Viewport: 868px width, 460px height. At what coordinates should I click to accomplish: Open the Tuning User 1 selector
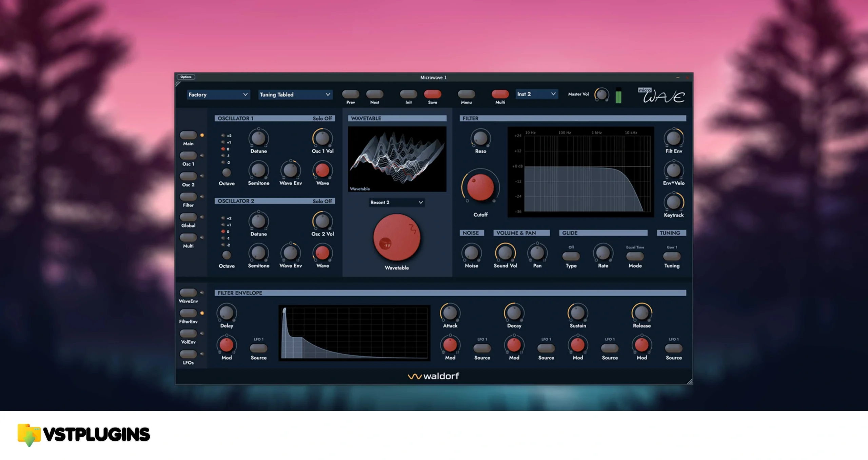(672, 256)
